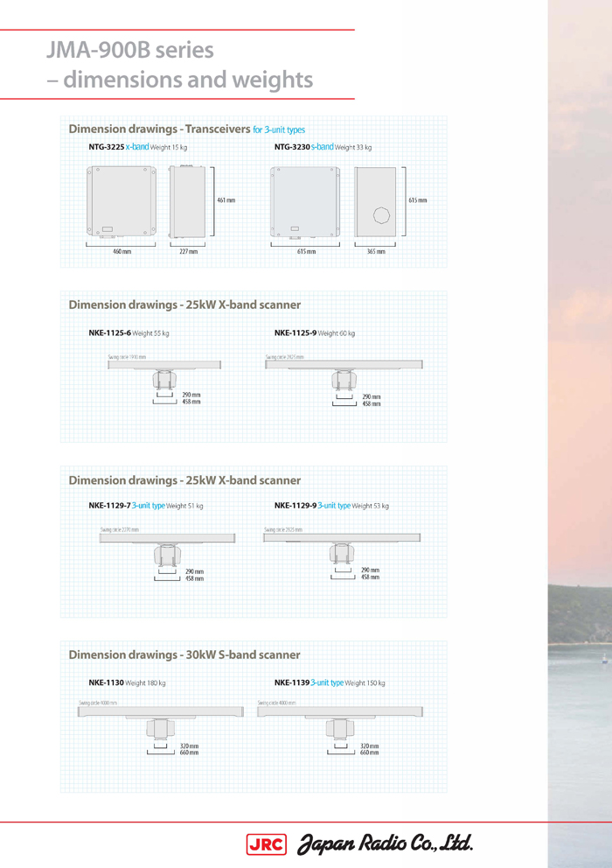This screenshot has height=868, width=612.
Task: Click the "Weight 60 kg" text
Action: (x=337, y=333)
